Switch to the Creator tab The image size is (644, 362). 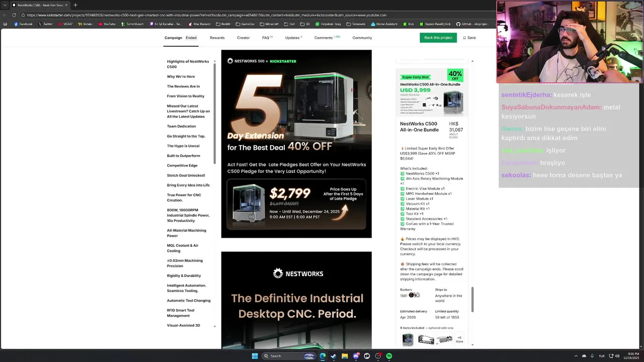click(244, 38)
